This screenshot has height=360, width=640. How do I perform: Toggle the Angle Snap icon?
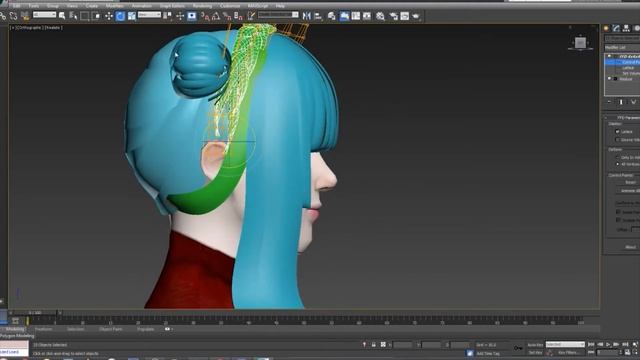coord(216,16)
